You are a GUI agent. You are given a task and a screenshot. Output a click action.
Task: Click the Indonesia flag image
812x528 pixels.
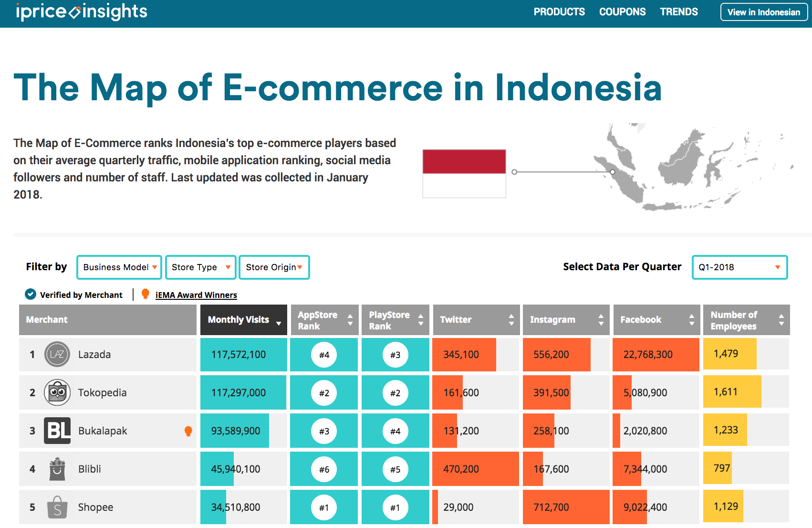pyautogui.click(x=464, y=173)
